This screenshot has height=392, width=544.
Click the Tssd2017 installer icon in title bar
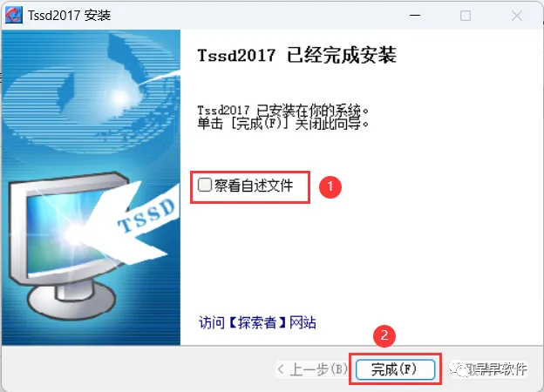[14, 15]
